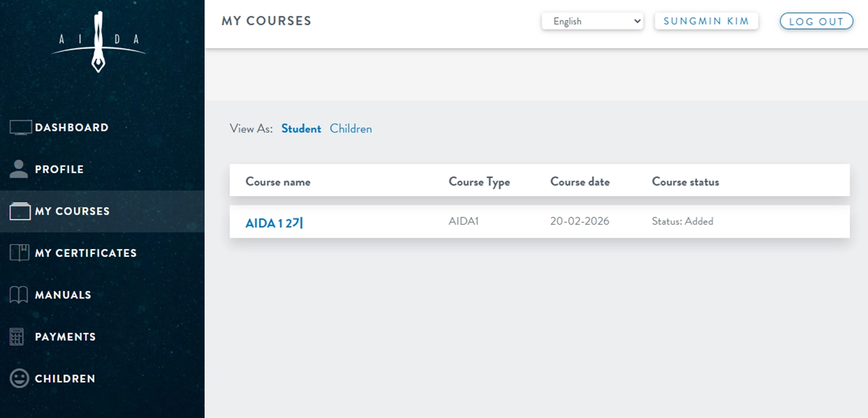The height and width of the screenshot is (418, 868).
Task: Switch view to Children
Action: pos(351,129)
